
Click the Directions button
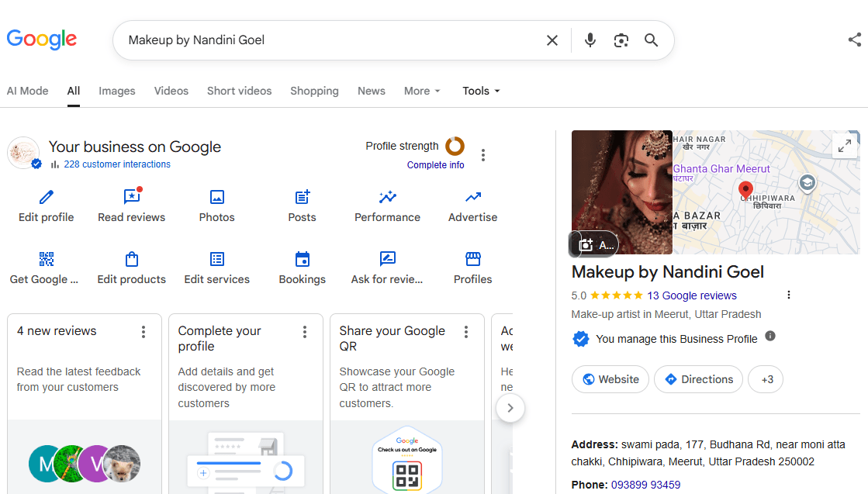699,379
